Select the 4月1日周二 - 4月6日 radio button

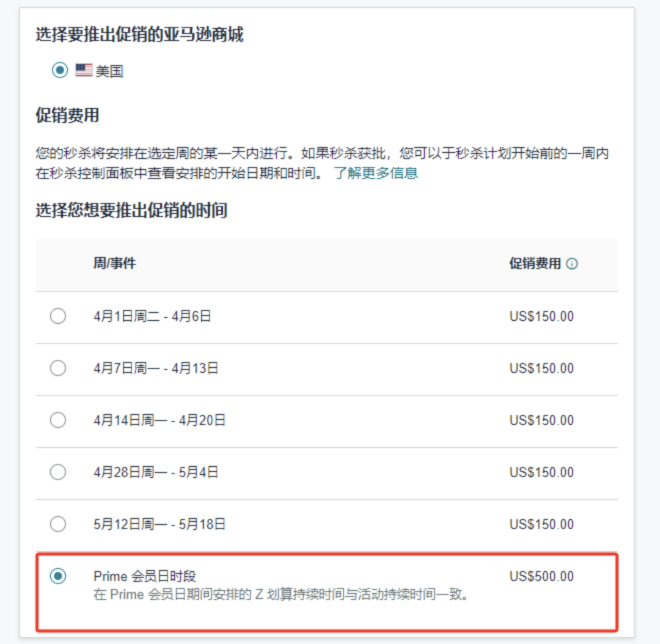pyautogui.click(x=58, y=317)
